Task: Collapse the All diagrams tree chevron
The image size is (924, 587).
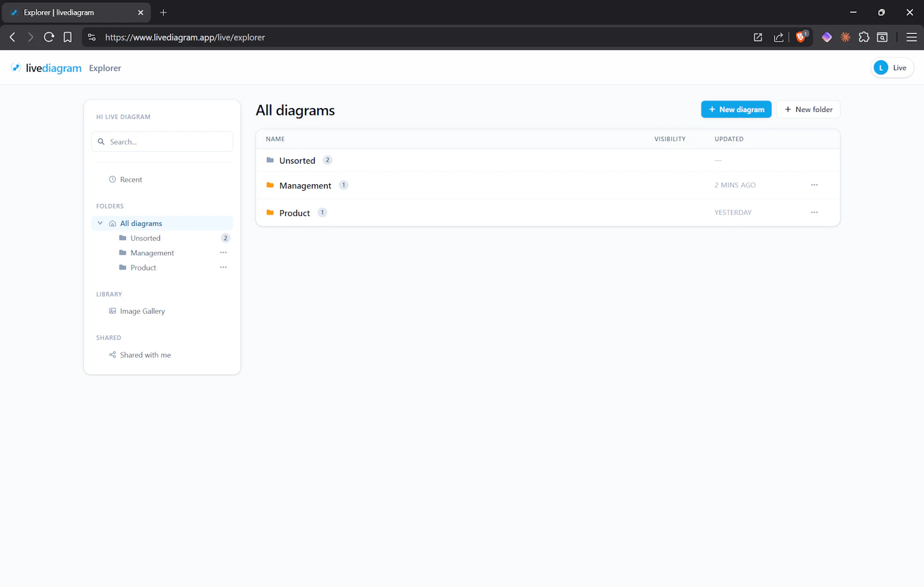Action: point(100,223)
